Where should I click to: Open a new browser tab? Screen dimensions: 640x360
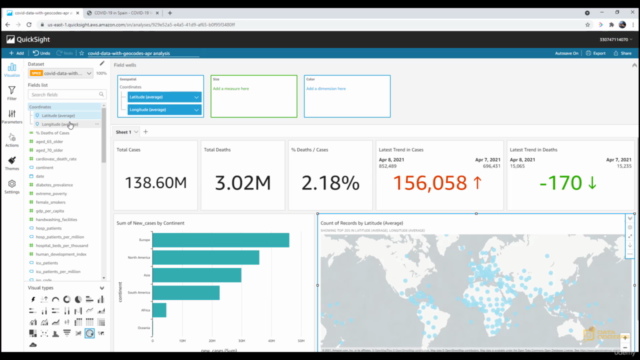click(x=170, y=13)
